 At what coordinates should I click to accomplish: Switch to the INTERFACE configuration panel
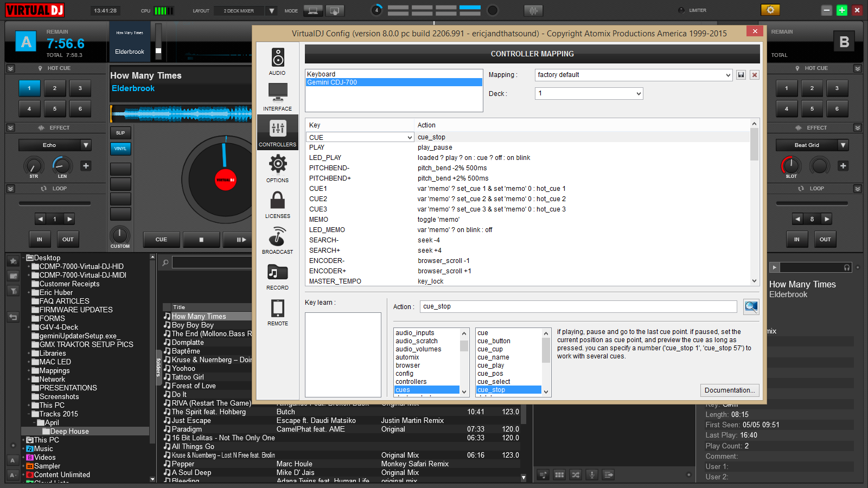point(277,97)
